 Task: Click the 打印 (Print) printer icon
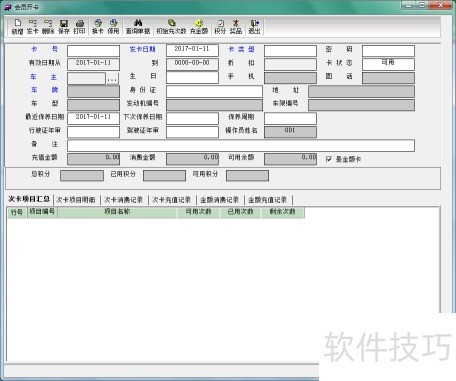[x=79, y=27]
